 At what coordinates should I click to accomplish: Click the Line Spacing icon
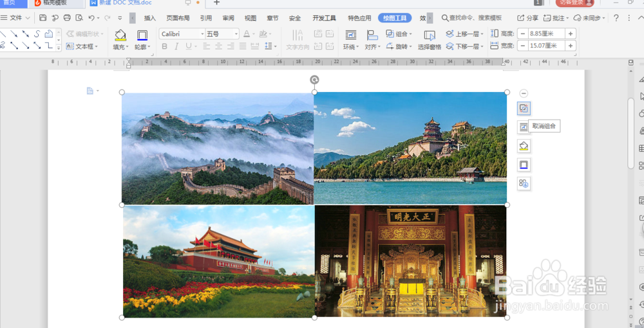click(269, 46)
